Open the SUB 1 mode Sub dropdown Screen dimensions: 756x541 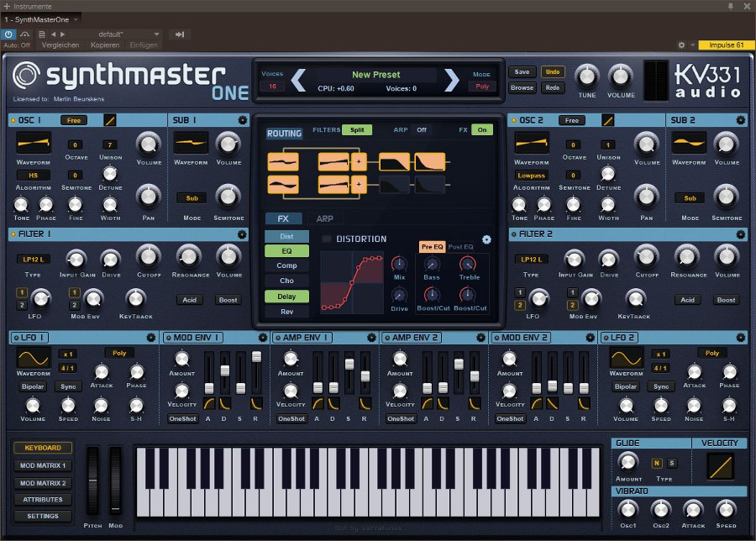(x=192, y=198)
